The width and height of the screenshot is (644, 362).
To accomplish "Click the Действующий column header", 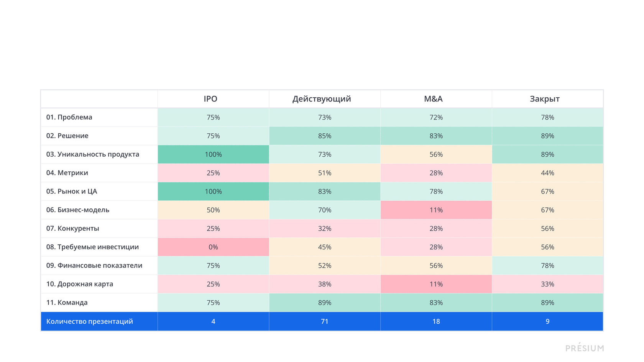I will 322,99.
